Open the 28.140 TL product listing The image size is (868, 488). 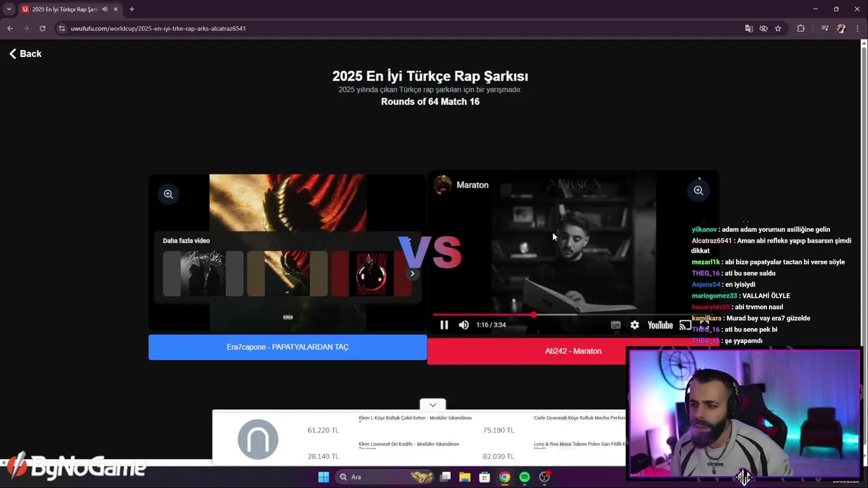pos(323,457)
